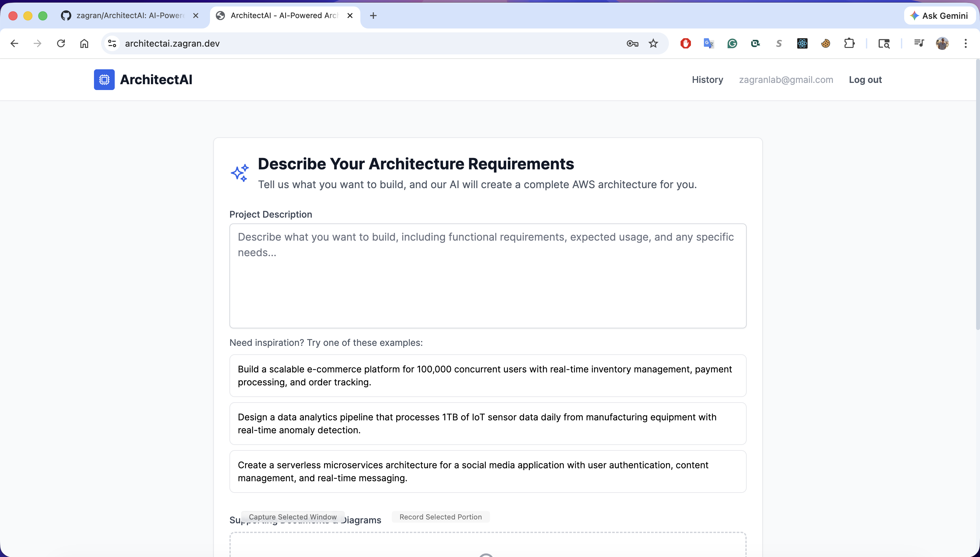Click the Log out button
Viewport: 980px width, 557px height.
tap(865, 80)
